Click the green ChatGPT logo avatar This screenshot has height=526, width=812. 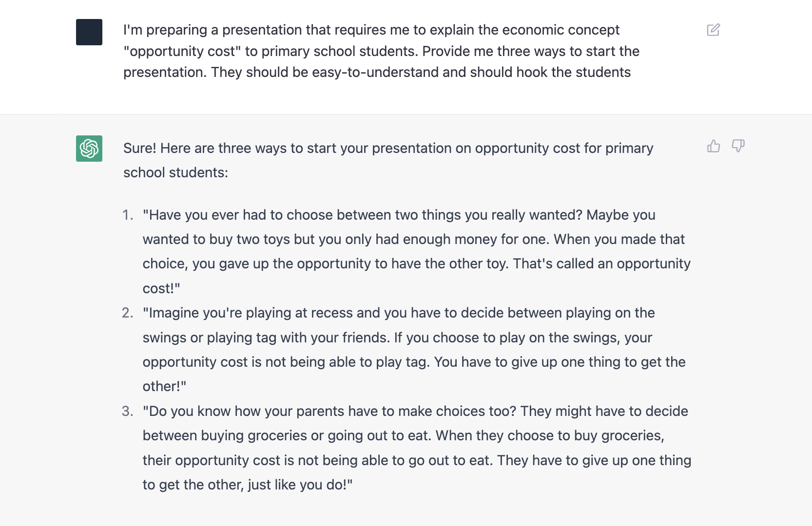tap(89, 149)
